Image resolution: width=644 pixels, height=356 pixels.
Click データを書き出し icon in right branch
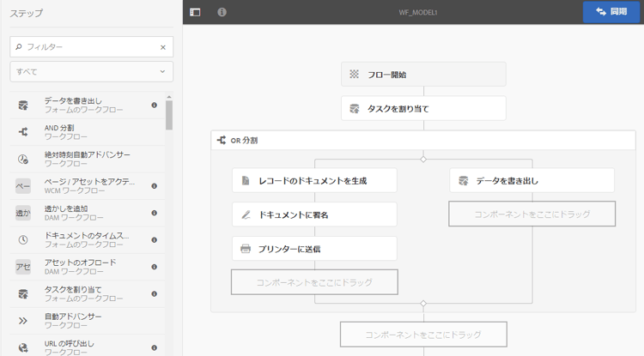[464, 180]
